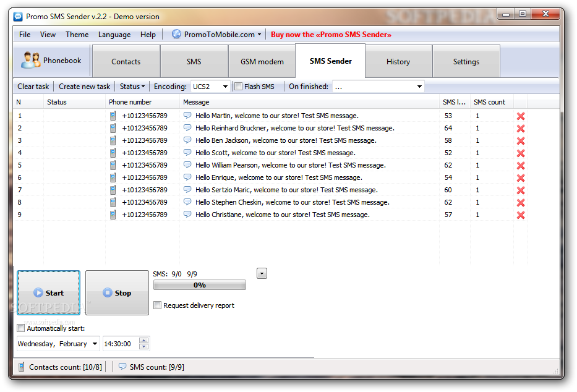Sort by Phone number column header
The height and width of the screenshot is (392, 577).
pyautogui.click(x=142, y=102)
